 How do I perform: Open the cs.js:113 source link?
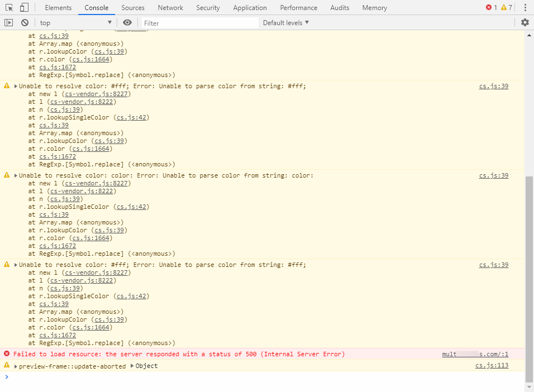tap(492, 366)
